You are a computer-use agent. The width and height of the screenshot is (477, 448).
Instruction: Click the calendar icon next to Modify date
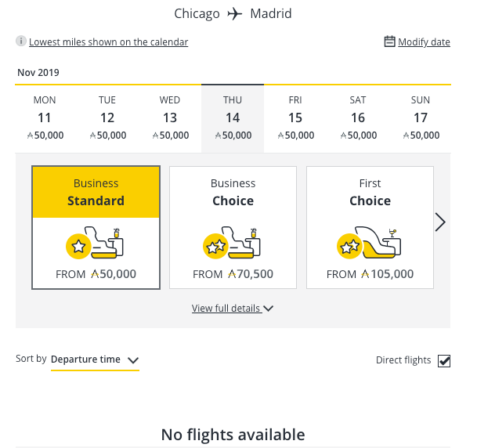(389, 42)
